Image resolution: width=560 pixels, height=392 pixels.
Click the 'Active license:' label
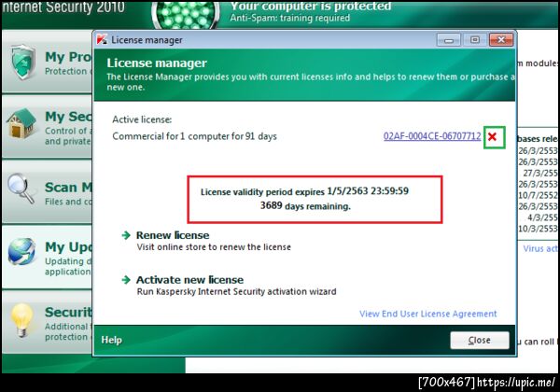pyautogui.click(x=142, y=119)
